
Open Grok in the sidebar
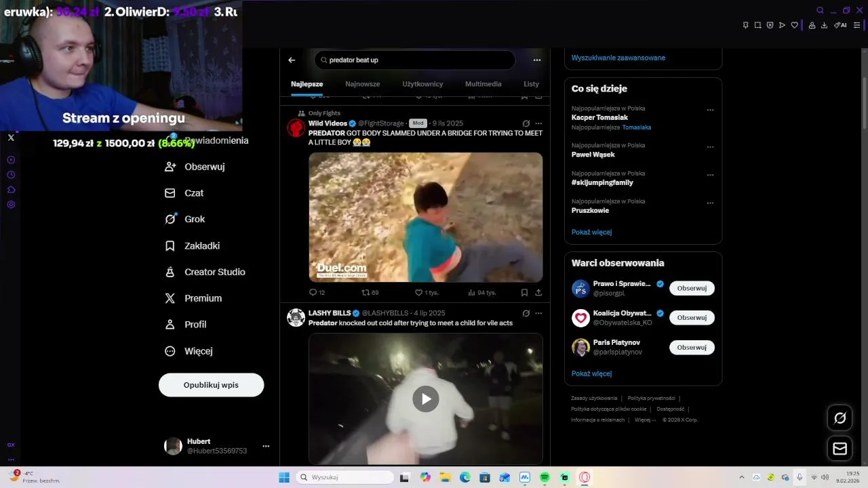click(184, 219)
